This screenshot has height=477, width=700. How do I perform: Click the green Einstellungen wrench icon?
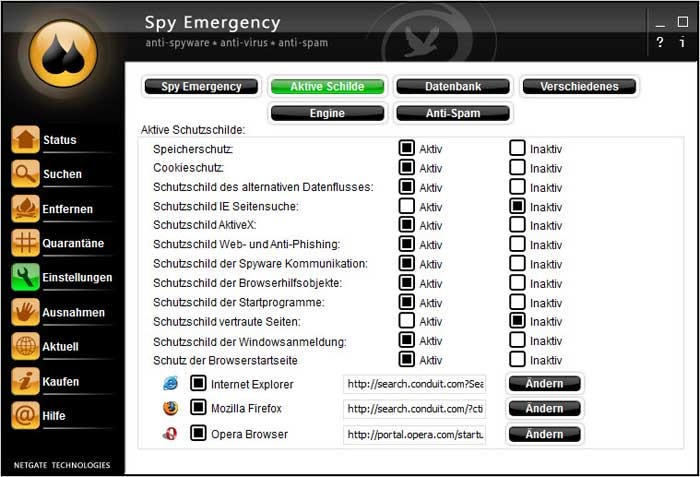tap(25, 277)
